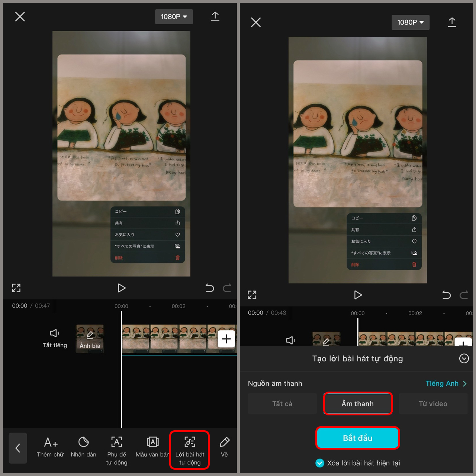Open Mẫu văn bản text templates
The image size is (476, 476).
[152, 447]
